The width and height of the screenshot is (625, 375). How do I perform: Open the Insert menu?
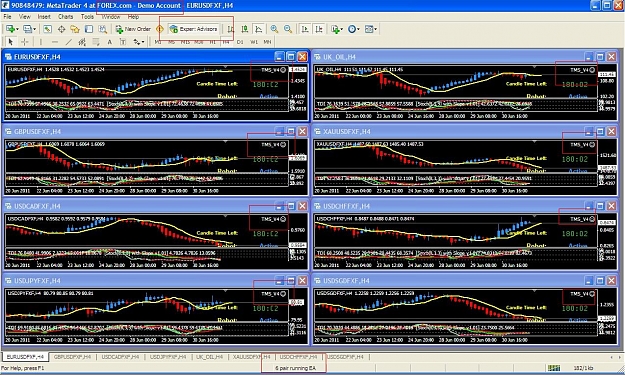(44, 17)
